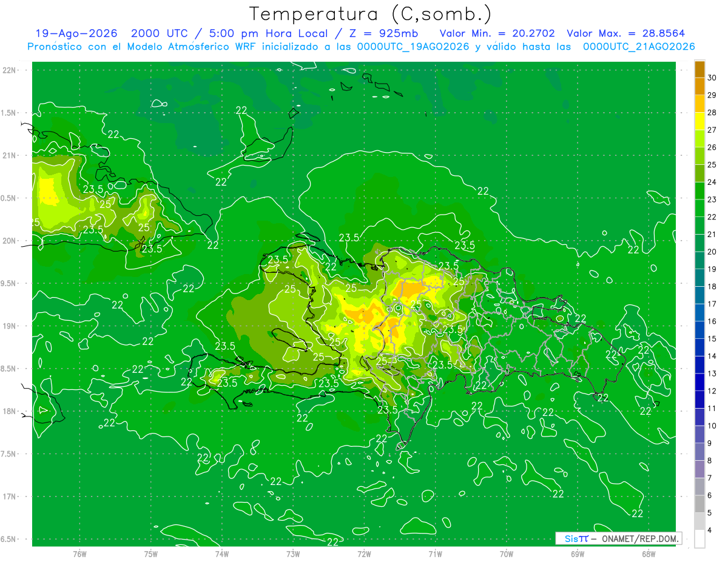The width and height of the screenshot is (728, 562).
Task: Click the '71W' longitude axis label
Action: tap(435, 554)
